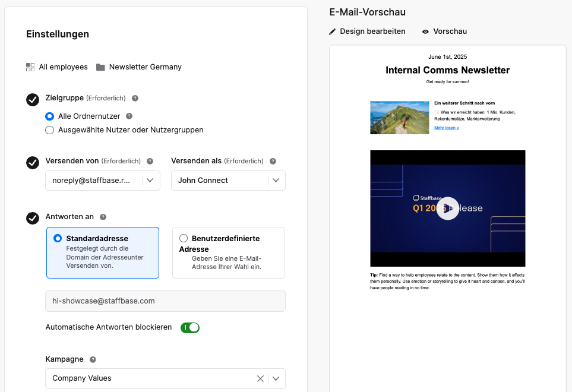Click the Internal Comms Newsletter headline
572x392 pixels.
point(448,70)
